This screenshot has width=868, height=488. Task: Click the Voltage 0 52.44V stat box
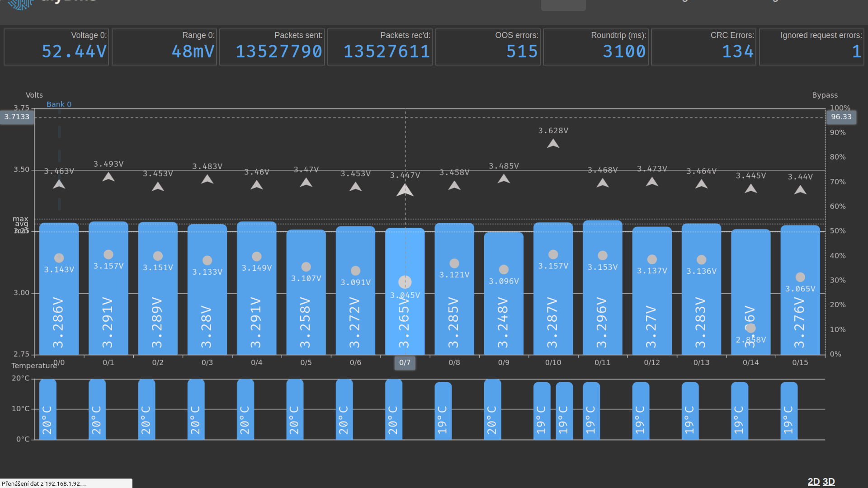click(x=57, y=47)
